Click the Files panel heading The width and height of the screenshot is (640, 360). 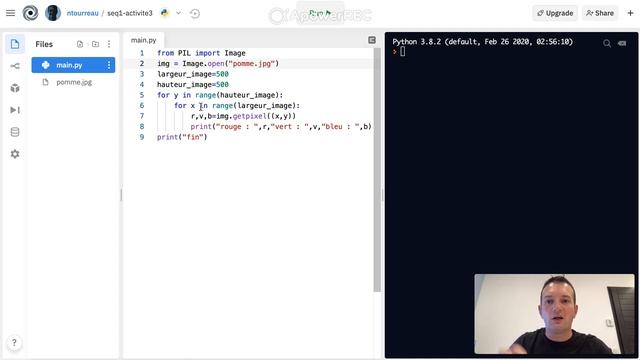(x=44, y=44)
